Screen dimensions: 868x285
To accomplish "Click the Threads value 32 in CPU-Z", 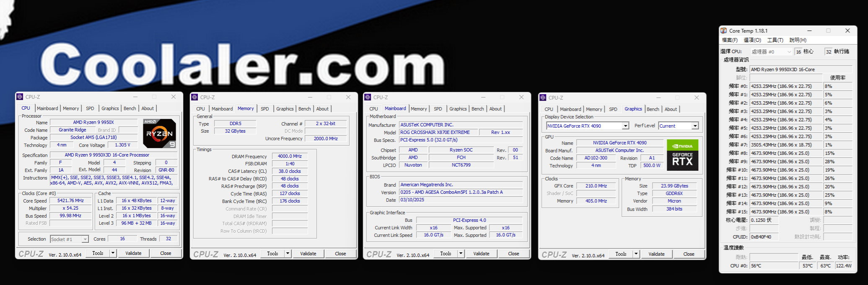I will (168, 239).
